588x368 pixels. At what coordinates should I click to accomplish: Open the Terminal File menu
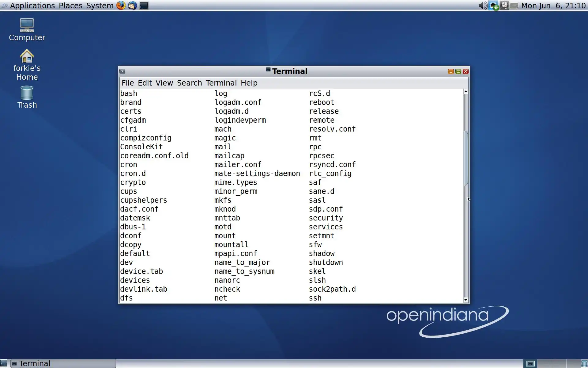point(128,83)
